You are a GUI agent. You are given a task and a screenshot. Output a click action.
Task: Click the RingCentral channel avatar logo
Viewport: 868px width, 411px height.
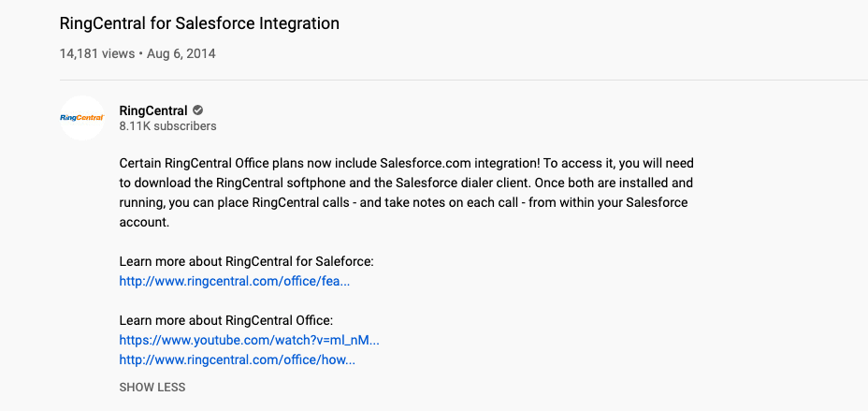pyautogui.click(x=81, y=118)
